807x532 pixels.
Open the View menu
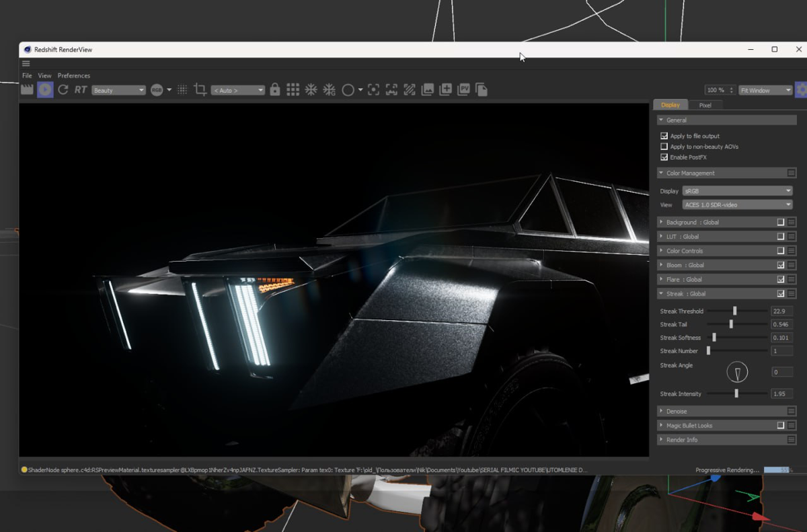(x=44, y=76)
